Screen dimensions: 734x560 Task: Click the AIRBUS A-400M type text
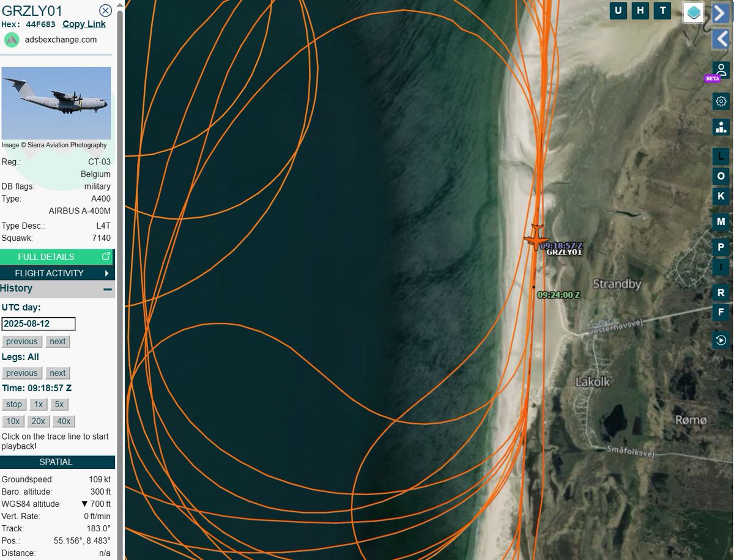[80, 211]
